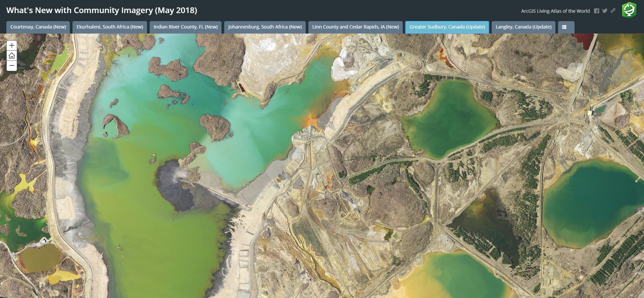Switch to Ekurhuleni, South Africa (New) tab
The width and height of the screenshot is (644, 298).
110,27
